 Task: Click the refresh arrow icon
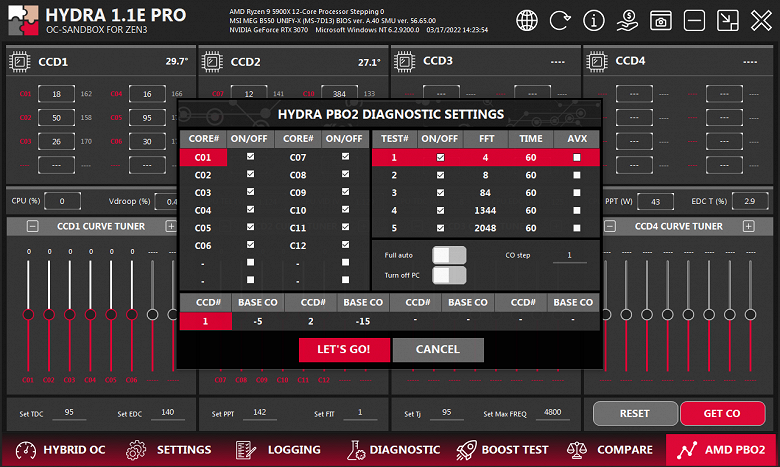[x=561, y=20]
